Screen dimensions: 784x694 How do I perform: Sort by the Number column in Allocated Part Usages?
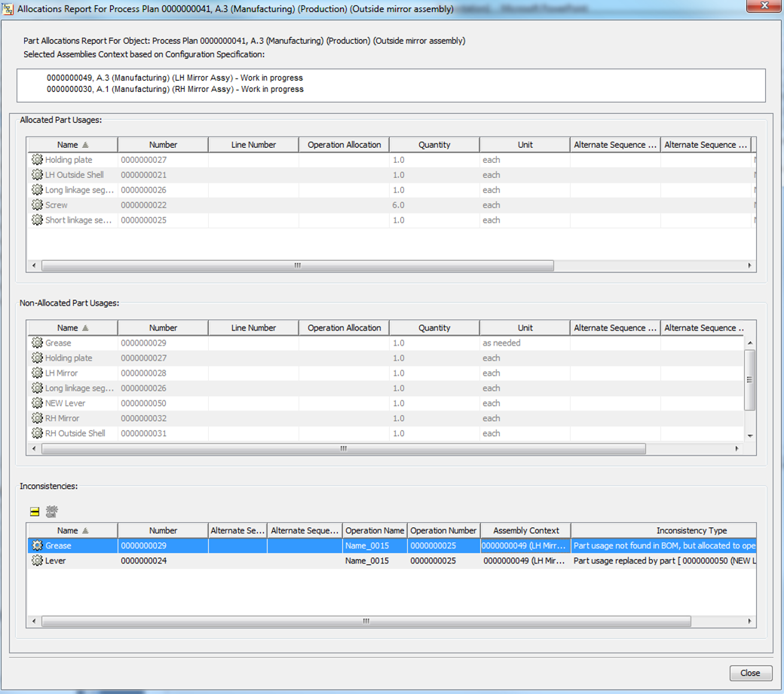(x=163, y=144)
